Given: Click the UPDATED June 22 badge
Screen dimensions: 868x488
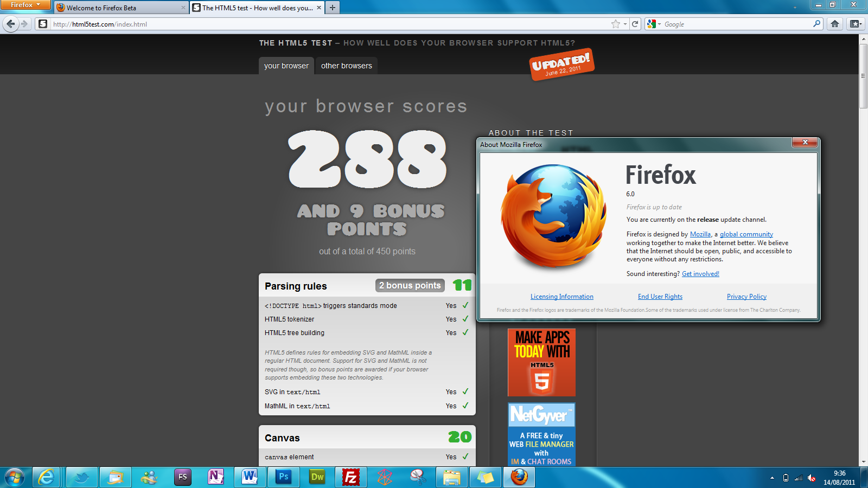Looking at the screenshot, I should point(562,65).
